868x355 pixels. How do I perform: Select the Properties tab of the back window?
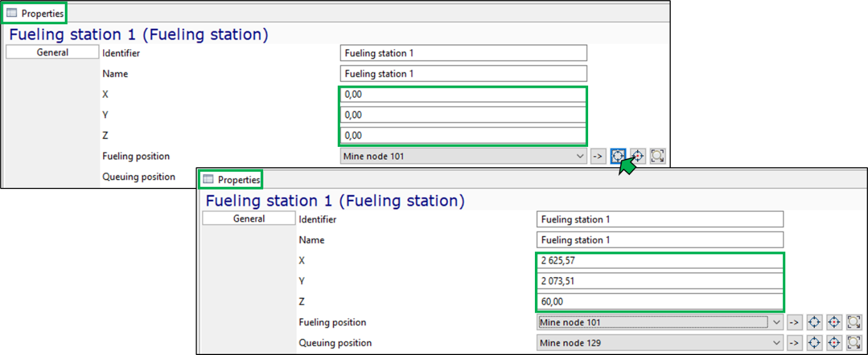(x=35, y=13)
